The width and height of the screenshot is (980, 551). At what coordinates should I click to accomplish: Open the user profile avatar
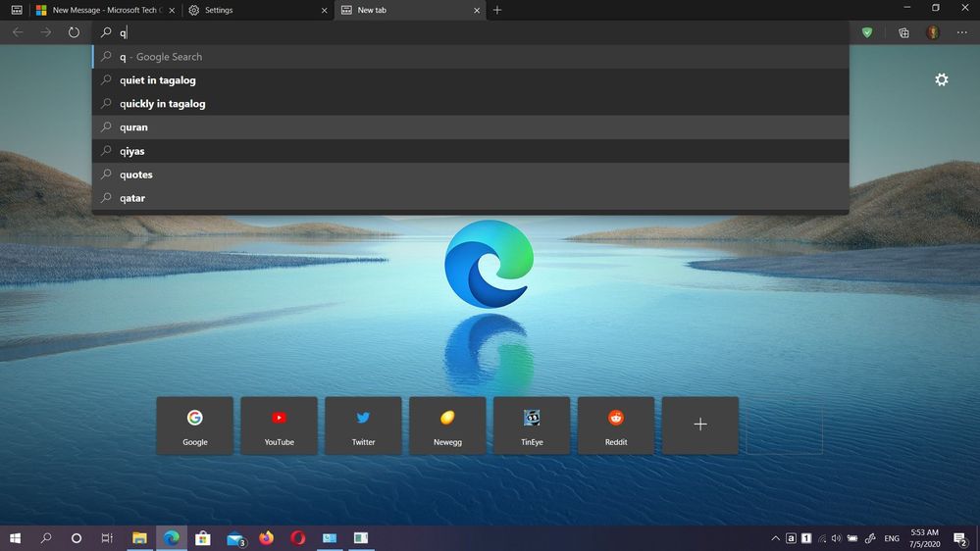933,32
